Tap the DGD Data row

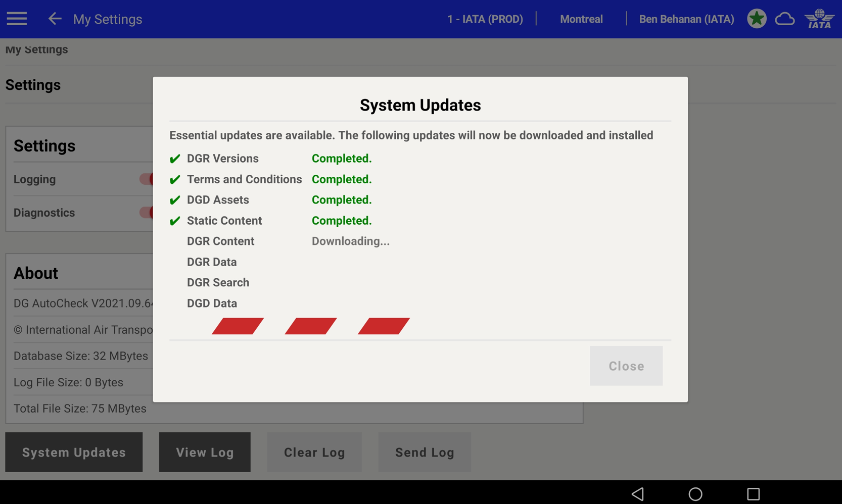coord(212,304)
